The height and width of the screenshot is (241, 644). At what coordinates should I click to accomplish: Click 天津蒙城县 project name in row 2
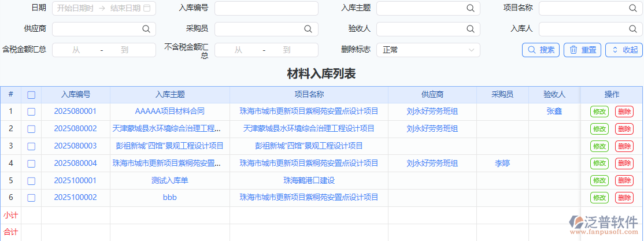point(309,128)
